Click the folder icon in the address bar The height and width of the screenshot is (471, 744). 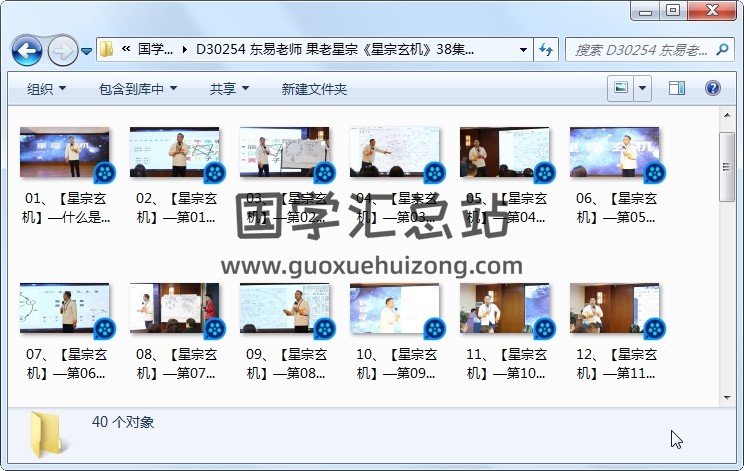[107, 49]
